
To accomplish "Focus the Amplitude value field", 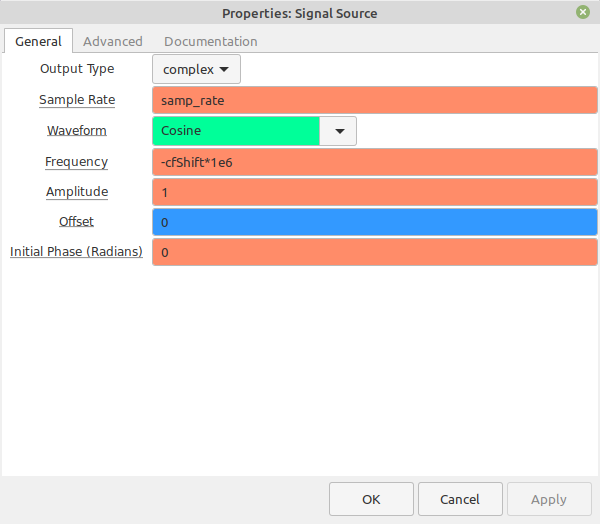I will [x=375, y=192].
